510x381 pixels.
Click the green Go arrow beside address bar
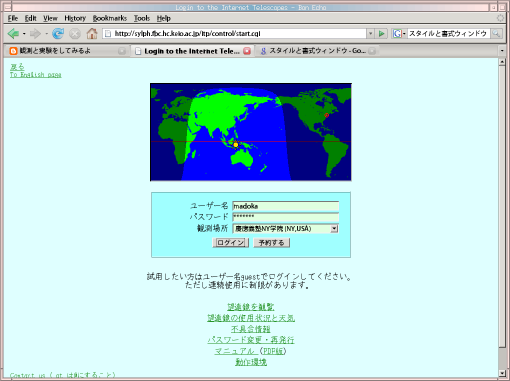381,33
